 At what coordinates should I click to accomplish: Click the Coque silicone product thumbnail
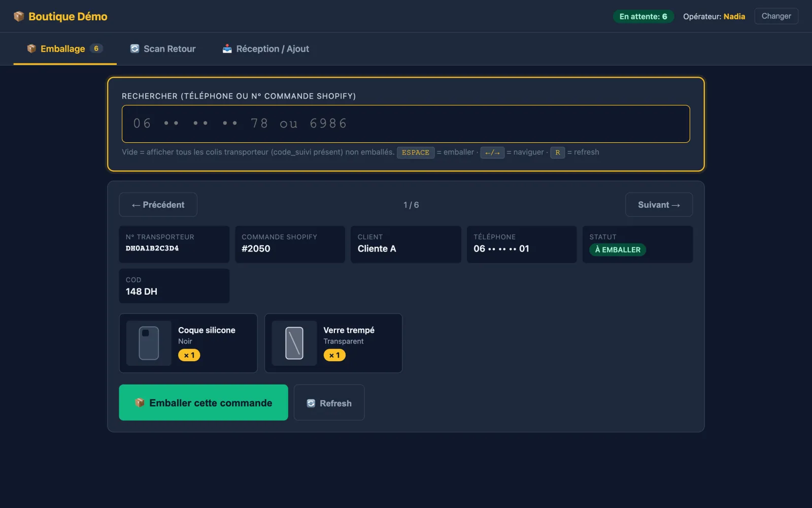coord(149,343)
